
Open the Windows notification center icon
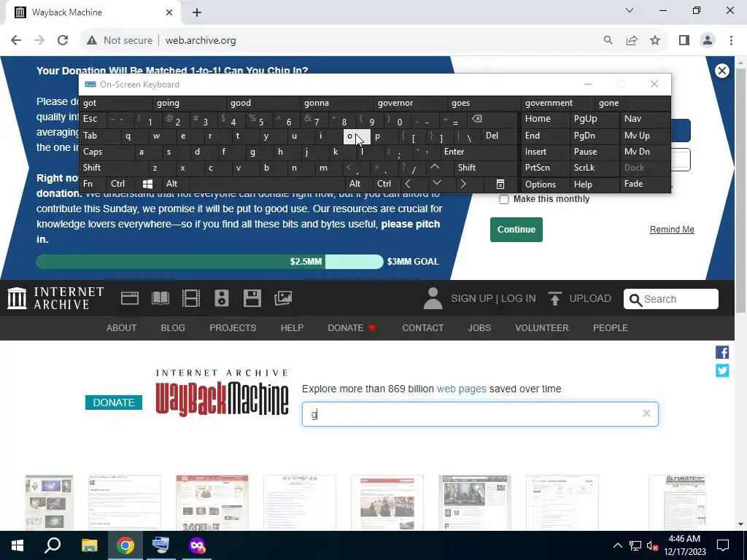pyautogui.click(x=723, y=545)
